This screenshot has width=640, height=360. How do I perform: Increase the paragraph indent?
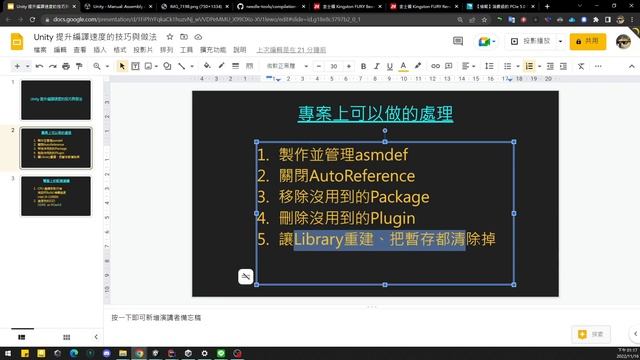(563, 66)
